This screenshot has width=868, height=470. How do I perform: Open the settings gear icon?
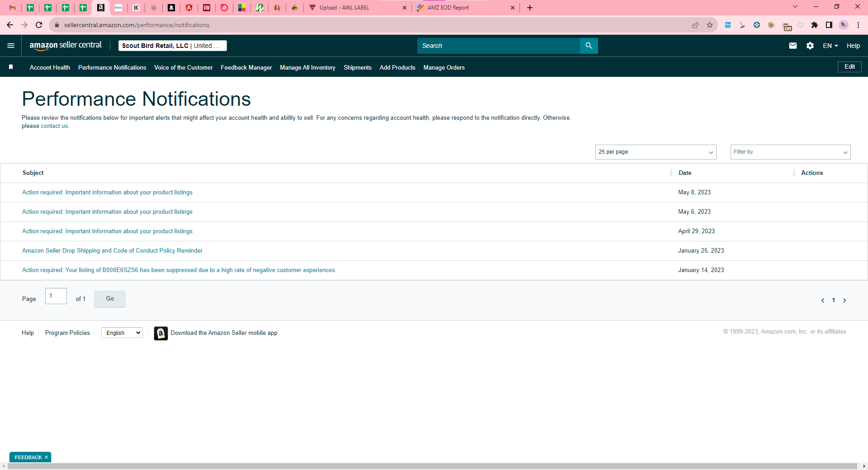click(810, 46)
